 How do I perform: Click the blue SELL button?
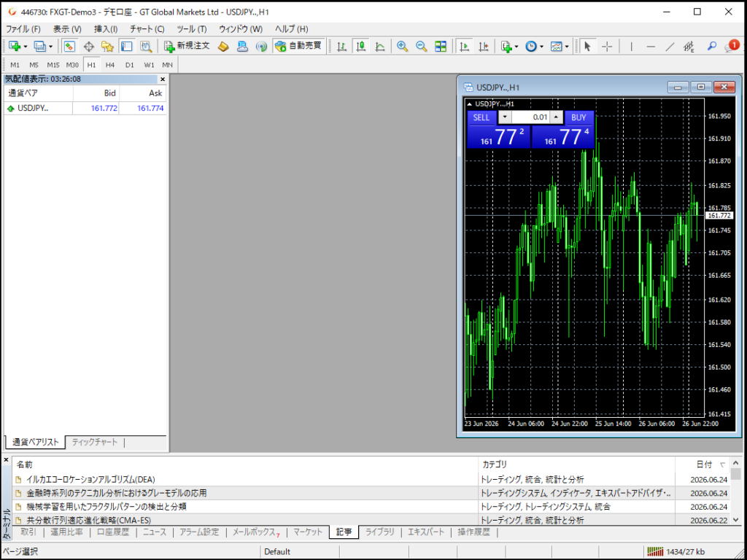(x=481, y=117)
